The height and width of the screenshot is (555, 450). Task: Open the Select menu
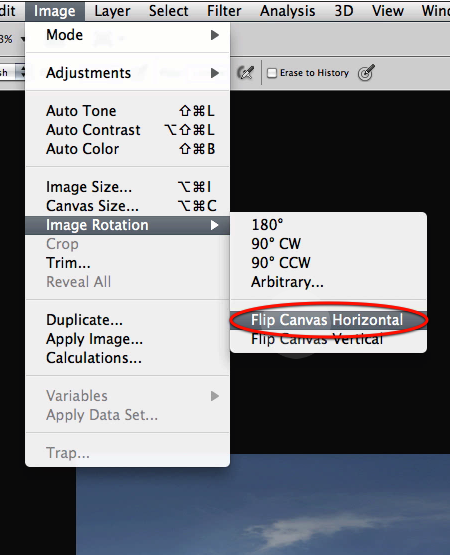169,11
